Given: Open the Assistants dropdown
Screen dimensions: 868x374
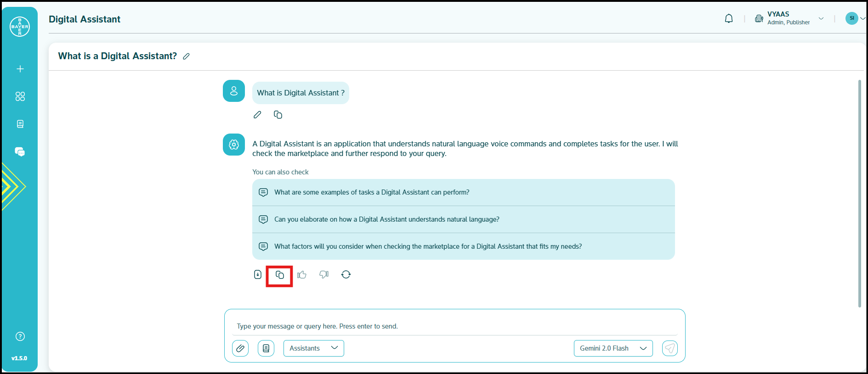Looking at the screenshot, I should pos(314,348).
